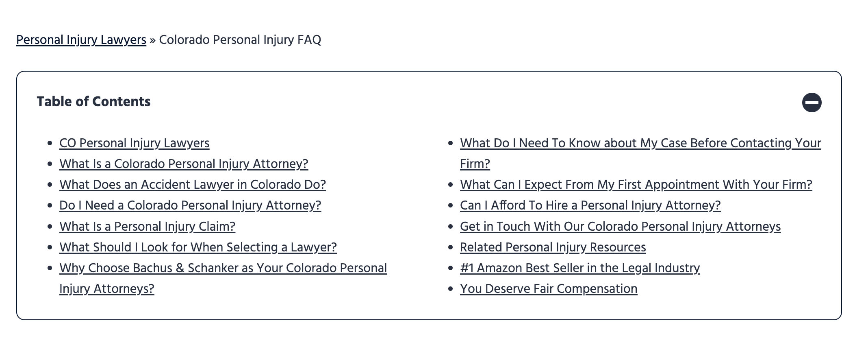Click 'What Do I Need To Know about My Case'
Screen dimensions: 868x345
pos(640,143)
